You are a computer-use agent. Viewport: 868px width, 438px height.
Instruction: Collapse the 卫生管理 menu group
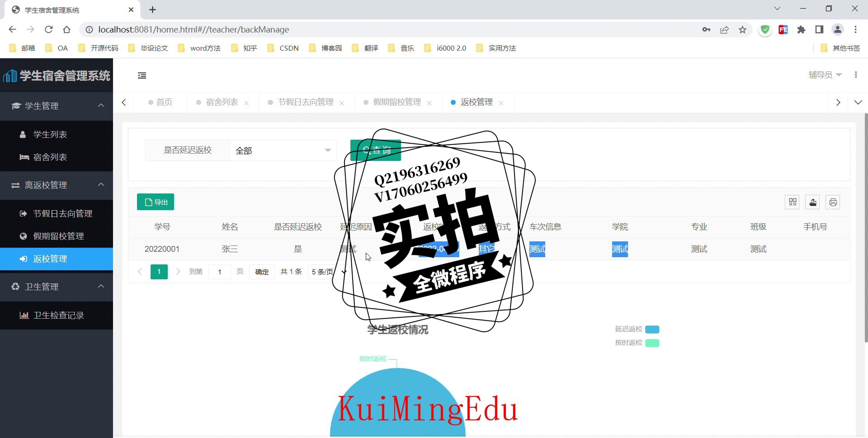click(57, 287)
